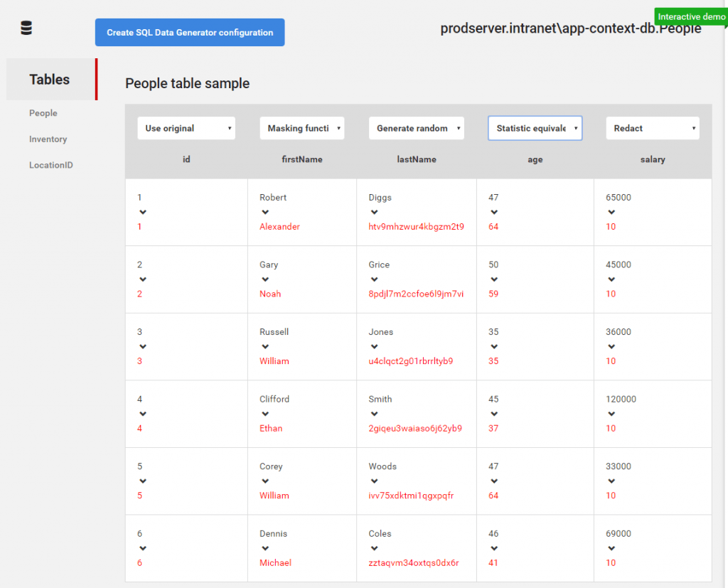Expand the chevron under "Diggs" in lastName

click(x=374, y=212)
